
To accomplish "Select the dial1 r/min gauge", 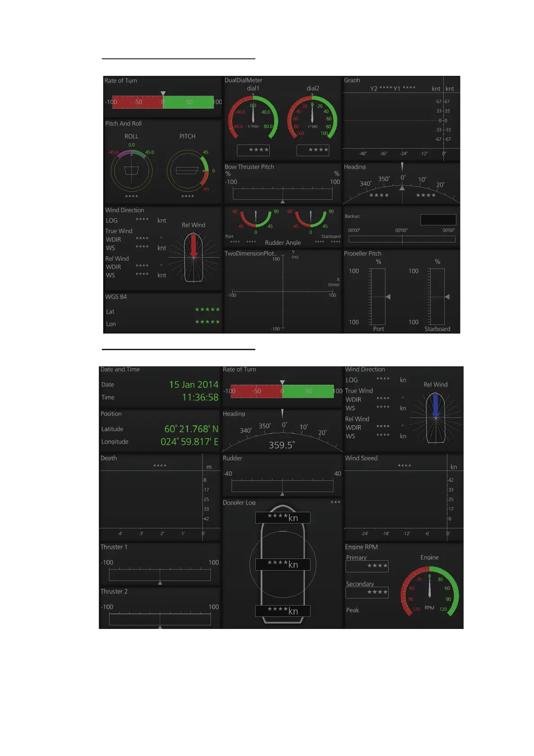I will click(253, 117).
